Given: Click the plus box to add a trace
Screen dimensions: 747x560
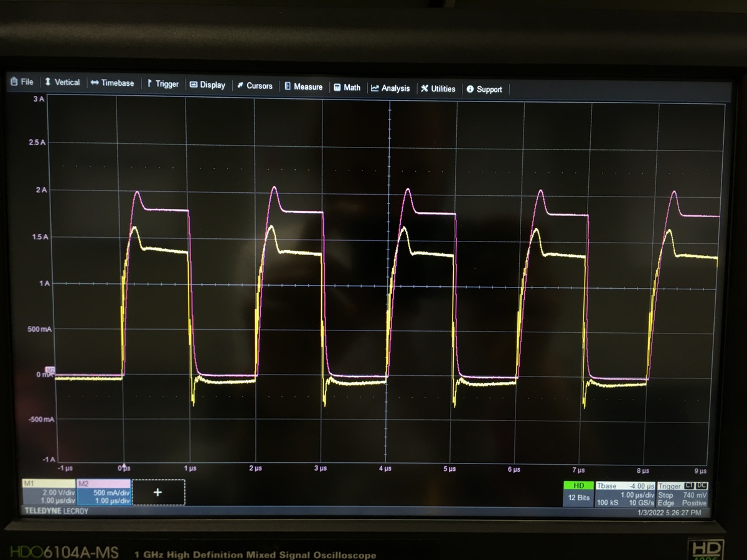Looking at the screenshot, I should 158,492.
